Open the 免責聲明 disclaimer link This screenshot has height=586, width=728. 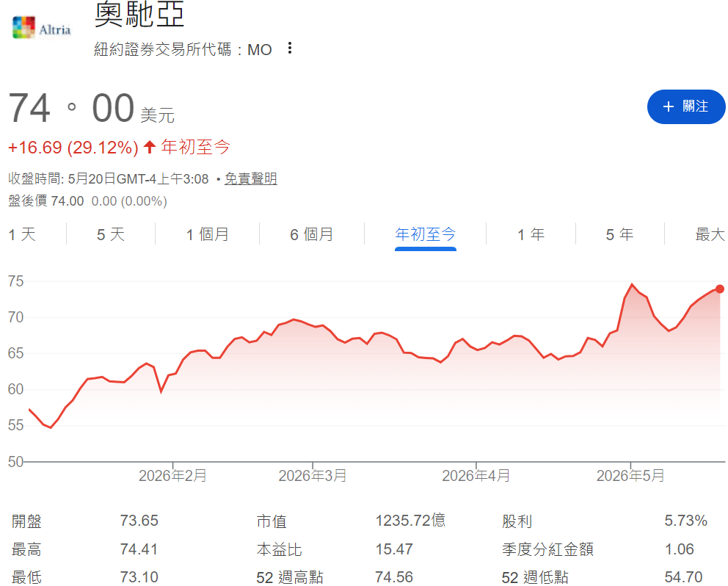point(251,178)
